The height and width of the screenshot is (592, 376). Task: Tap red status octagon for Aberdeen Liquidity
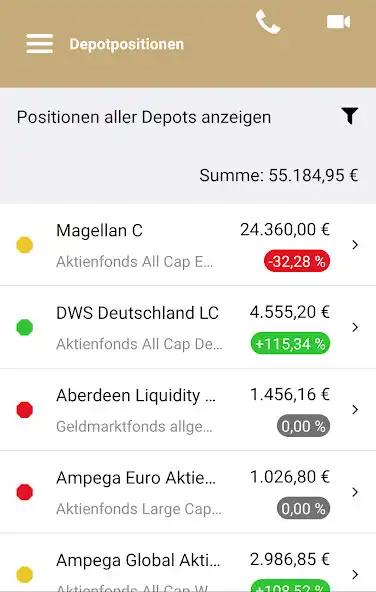[25, 410]
